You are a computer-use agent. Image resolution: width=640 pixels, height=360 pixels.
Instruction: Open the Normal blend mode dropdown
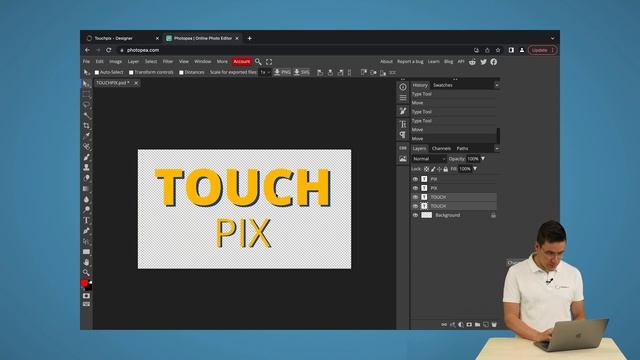(x=429, y=159)
